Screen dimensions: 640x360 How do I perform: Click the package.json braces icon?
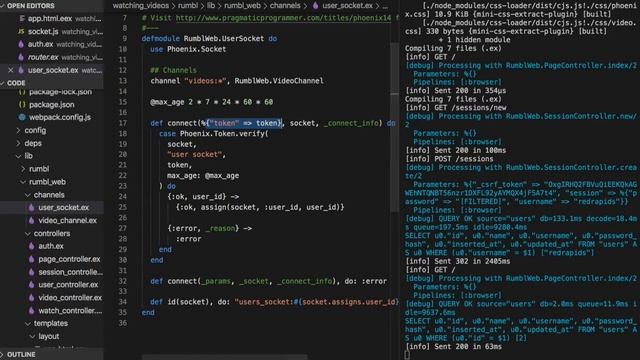click(22, 104)
